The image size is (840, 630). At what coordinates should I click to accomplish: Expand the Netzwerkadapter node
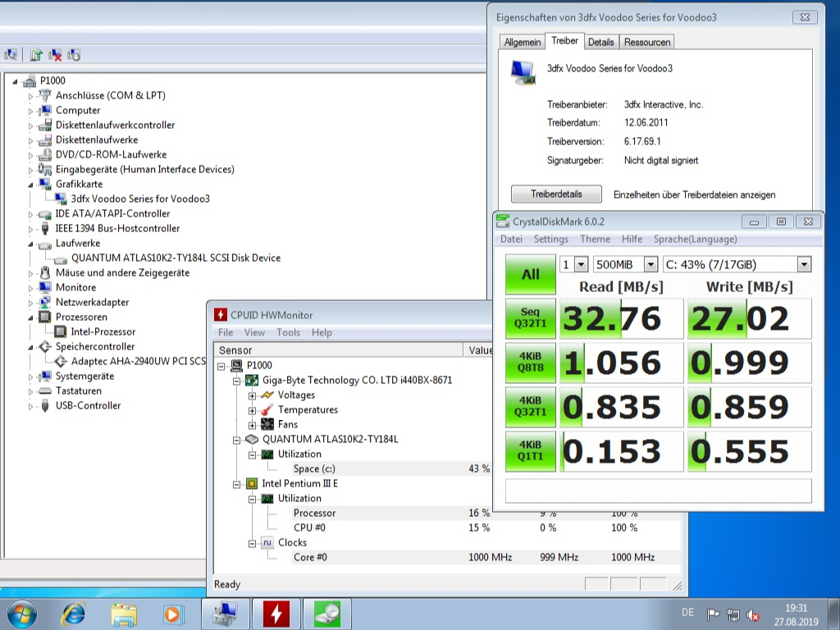pos(30,304)
